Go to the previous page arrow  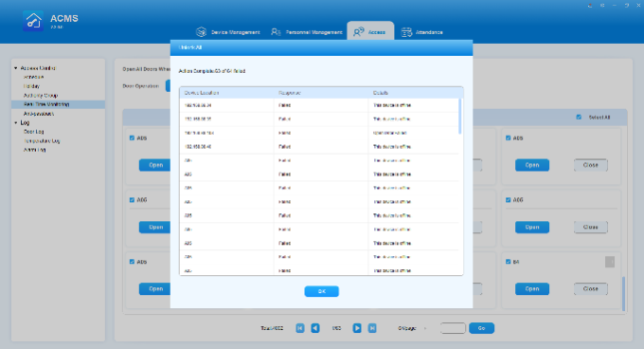click(315, 328)
